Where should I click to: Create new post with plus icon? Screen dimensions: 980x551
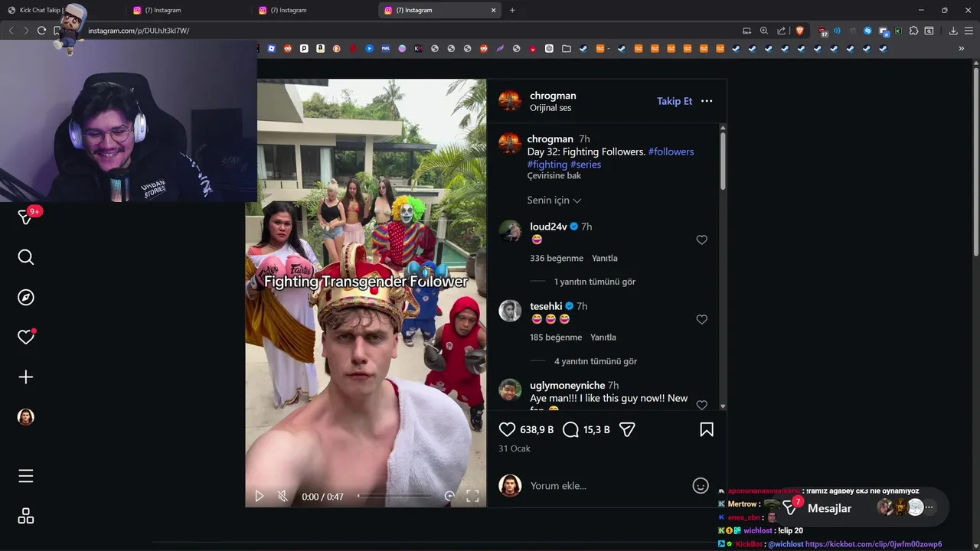tap(26, 377)
